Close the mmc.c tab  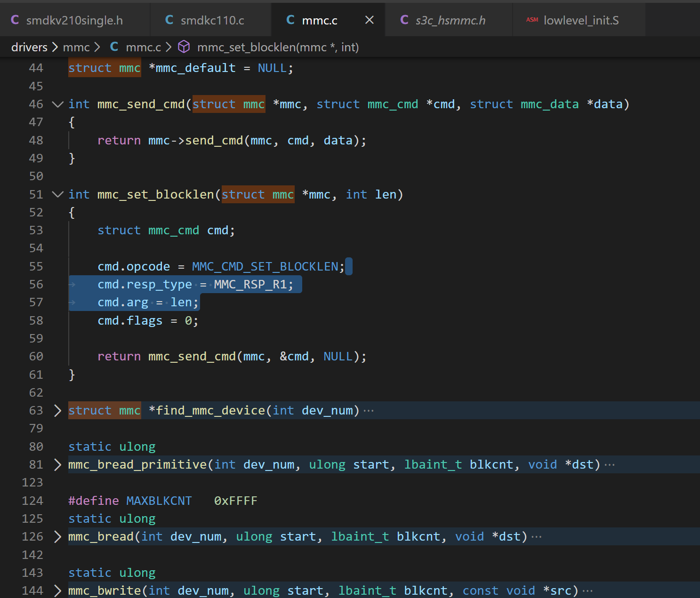tap(370, 20)
